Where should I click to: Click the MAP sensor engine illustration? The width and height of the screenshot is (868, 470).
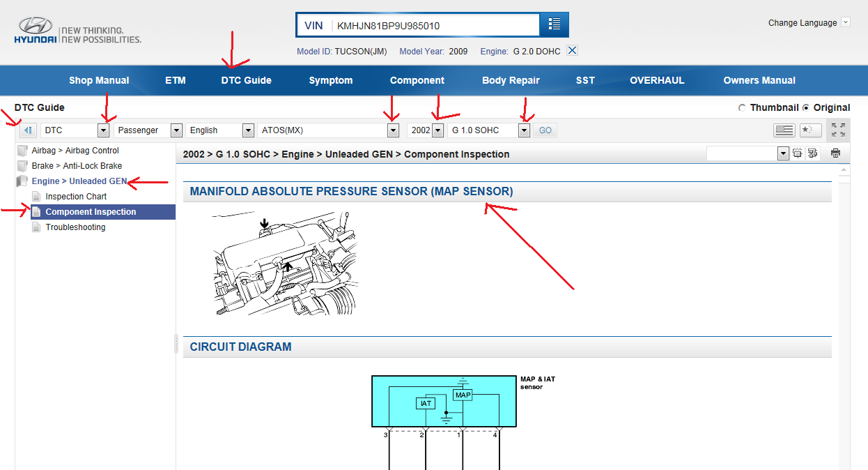pyautogui.click(x=286, y=264)
